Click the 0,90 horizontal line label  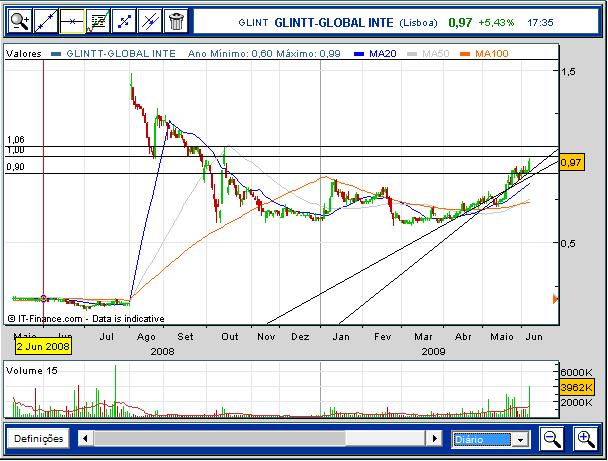[16, 167]
